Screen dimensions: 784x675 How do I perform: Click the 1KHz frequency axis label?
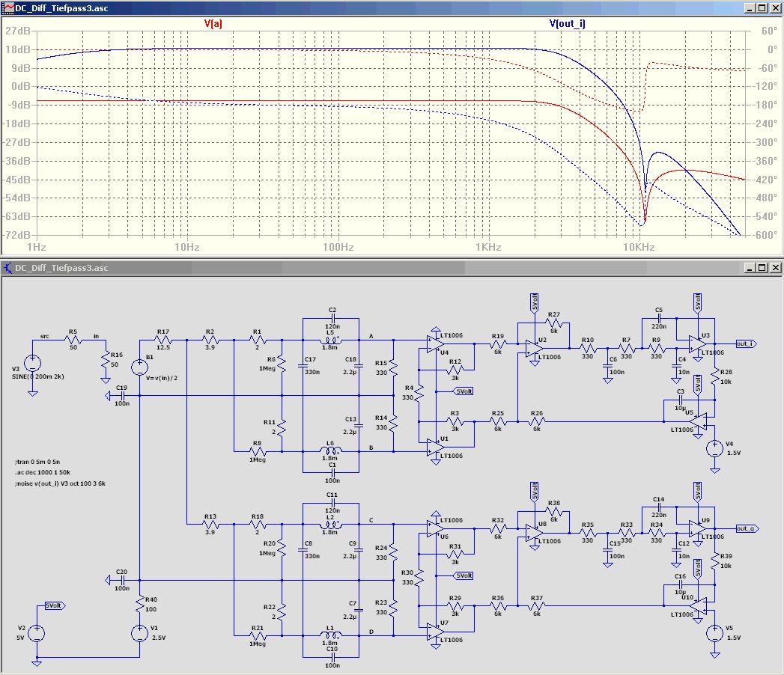pyautogui.click(x=488, y=247)
